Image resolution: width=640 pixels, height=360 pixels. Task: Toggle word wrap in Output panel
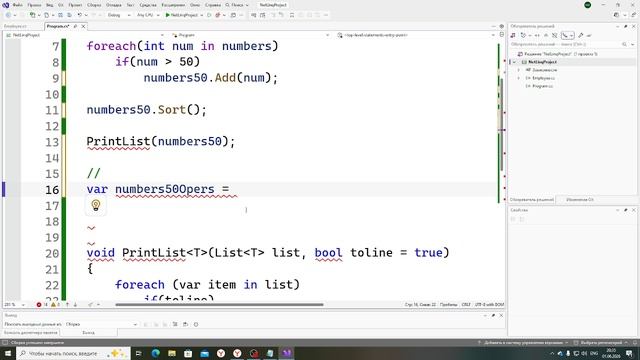185,324
